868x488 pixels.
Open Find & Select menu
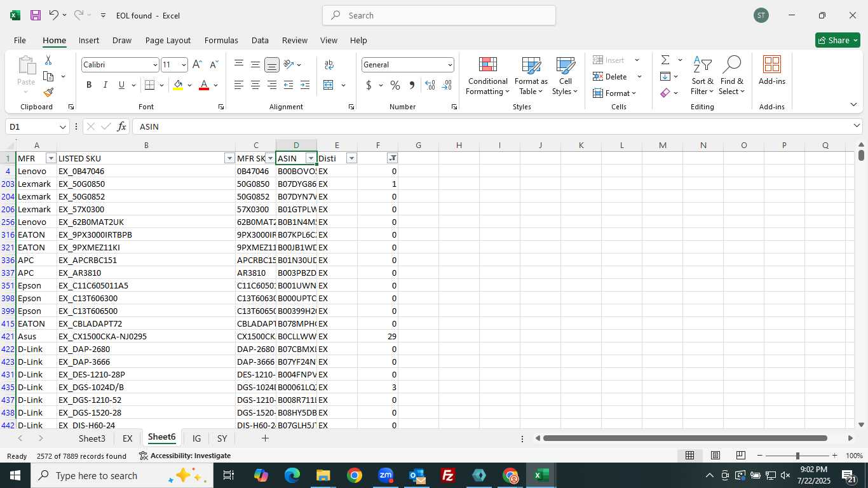tap(731, 76)
